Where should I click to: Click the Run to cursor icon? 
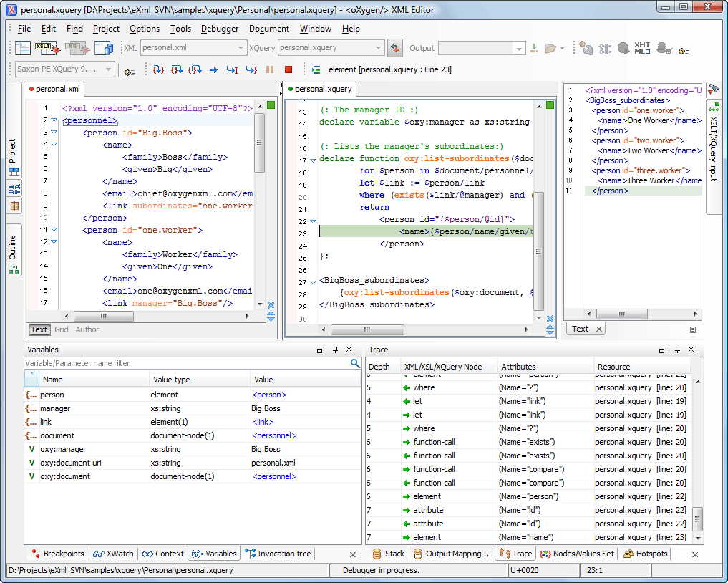coord(232,69)
